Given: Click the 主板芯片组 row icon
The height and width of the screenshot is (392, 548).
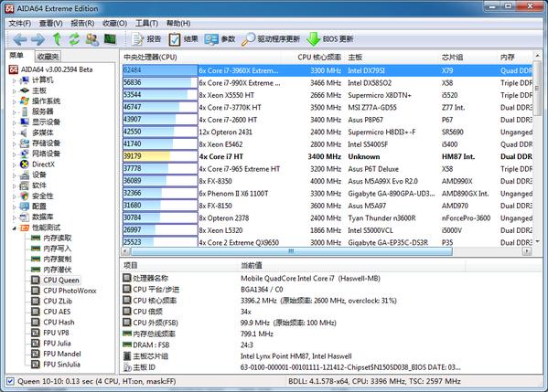Looking at the screenshot, I should click(126, 356).
